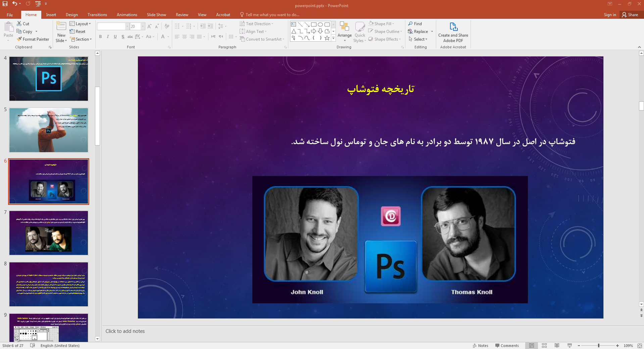644x349 pixels.
Task: Open the Section dropdown
Action: tap(81, 39)
